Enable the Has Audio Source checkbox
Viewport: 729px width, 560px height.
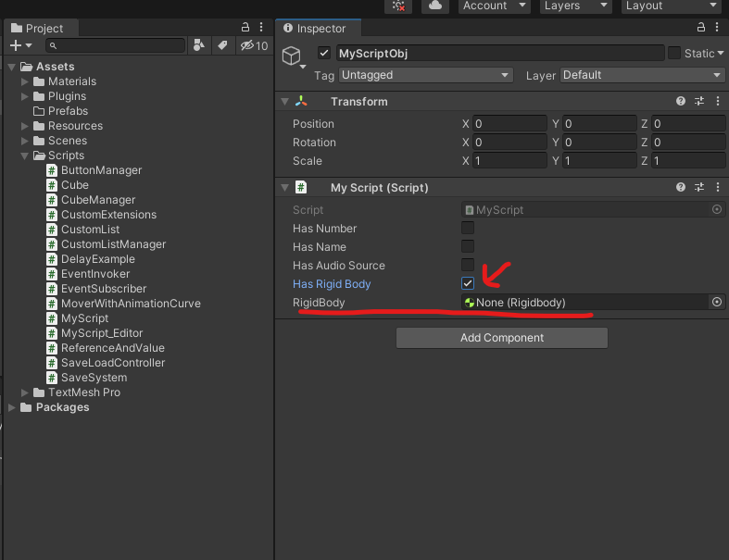click(468, 265)
